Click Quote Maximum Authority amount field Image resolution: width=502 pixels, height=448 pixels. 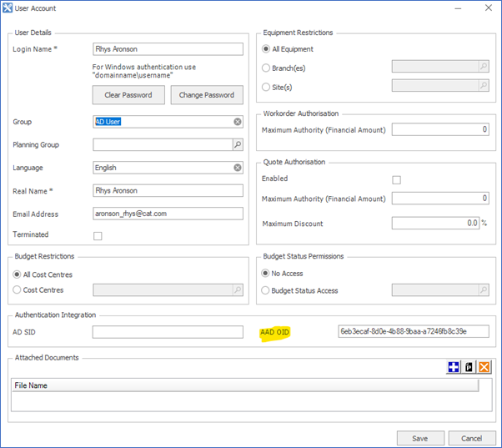click(x=440, y=199)
